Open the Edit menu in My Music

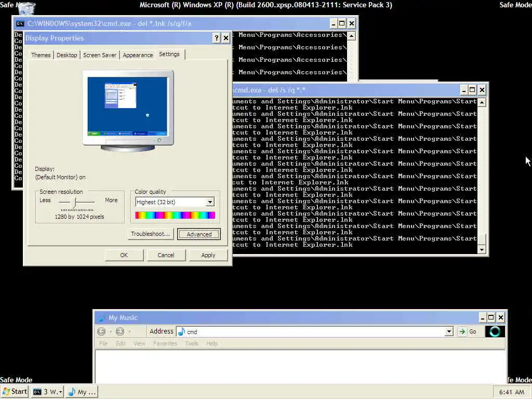click(x=121, y=343)
